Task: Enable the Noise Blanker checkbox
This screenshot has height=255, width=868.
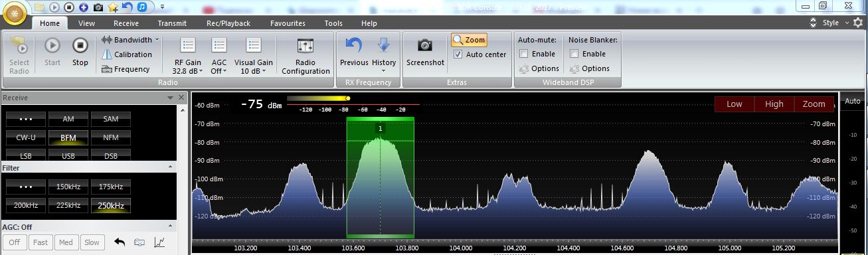Action: point(574,54)
